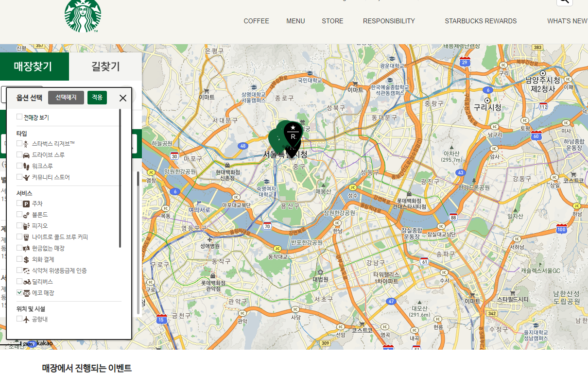The image size is (588, 373).
Task: Click the 강남구 district label
Action: (x=376, y=263)
